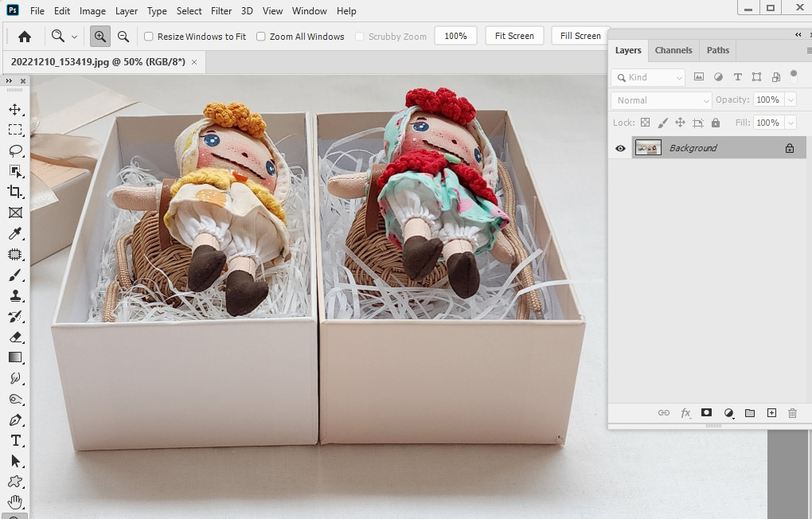Viewport: 812px width, 519px height.
Task: Switch to the Channels tab
Action: tap(673, 50)
